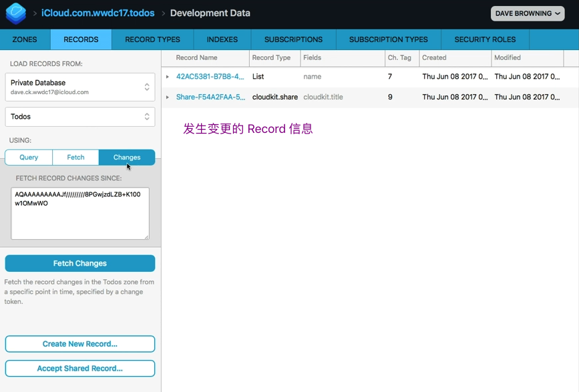Click the cloudkit.title fields cell

tap(323, 97)
